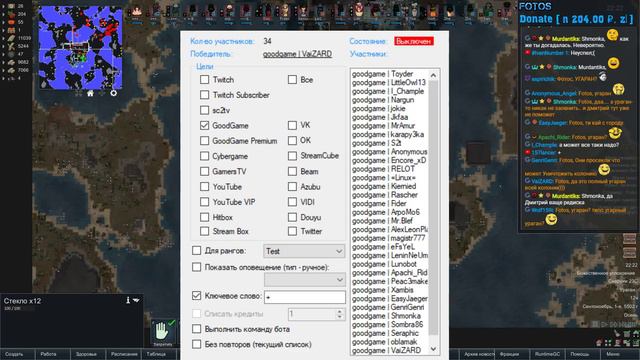Image resolution: width=640 pixels, height=360 pixels.
Task: Tick the StreamCube checkbox
Action: click(292, 156)
